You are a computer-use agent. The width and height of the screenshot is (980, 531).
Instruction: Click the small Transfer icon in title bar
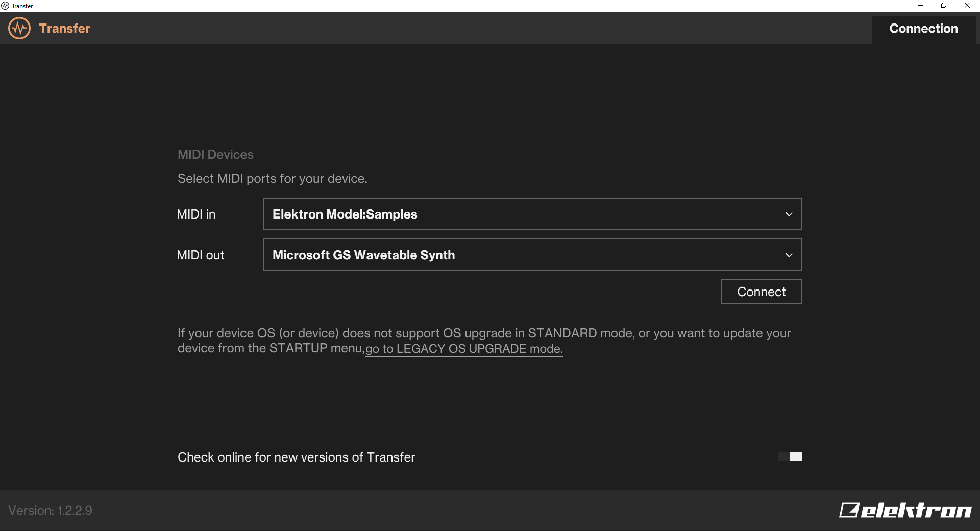pos(5,6)
